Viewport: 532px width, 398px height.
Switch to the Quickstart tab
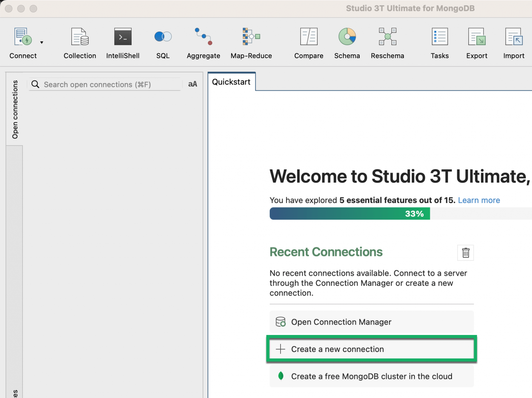click(231, 82)
